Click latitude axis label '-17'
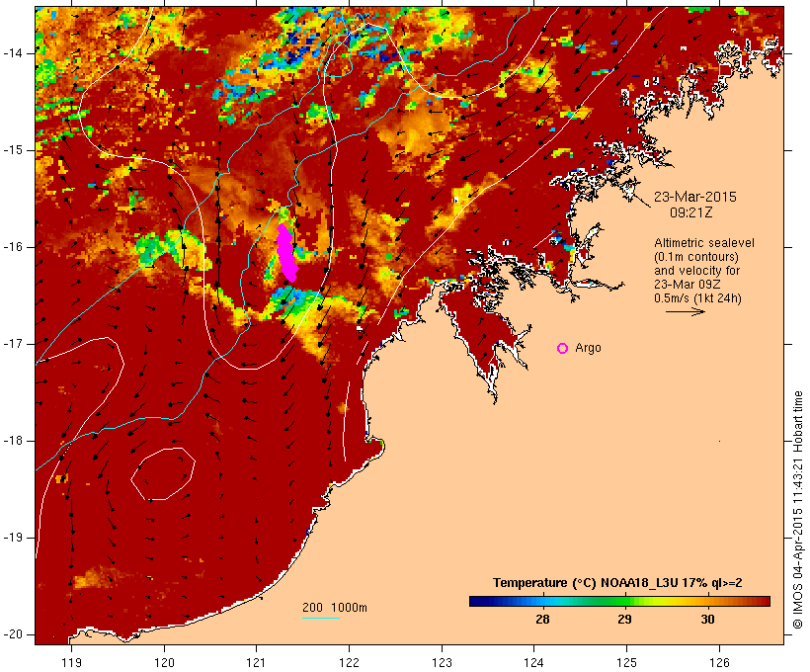Screen dimensions: 810x672 coord(13,344)
